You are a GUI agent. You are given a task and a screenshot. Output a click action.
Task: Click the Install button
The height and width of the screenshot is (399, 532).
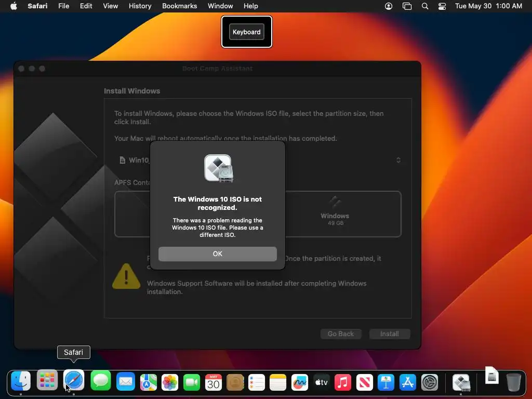click(390, 334)
